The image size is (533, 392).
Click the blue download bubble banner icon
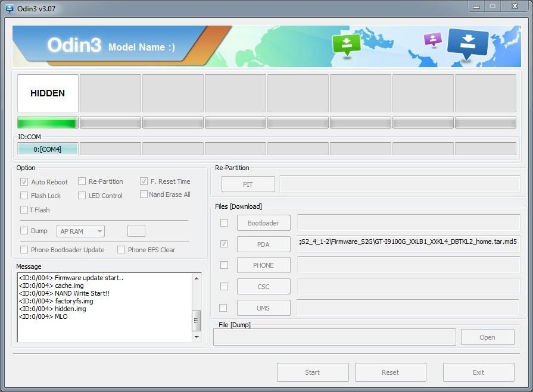coord(467,43)
